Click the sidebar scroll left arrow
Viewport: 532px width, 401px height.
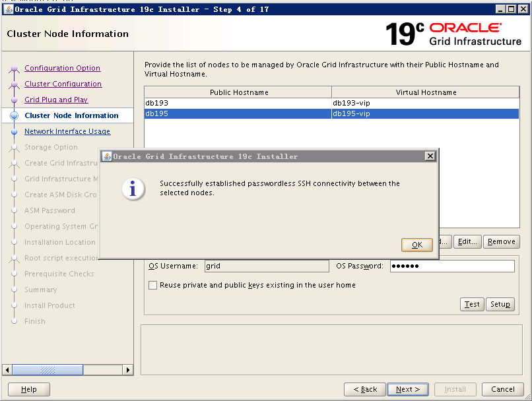[x=7, y=370]
